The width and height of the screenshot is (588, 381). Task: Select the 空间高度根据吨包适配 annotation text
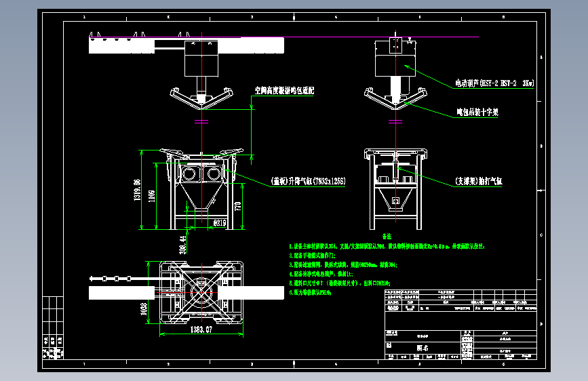[x=284, y=90]
